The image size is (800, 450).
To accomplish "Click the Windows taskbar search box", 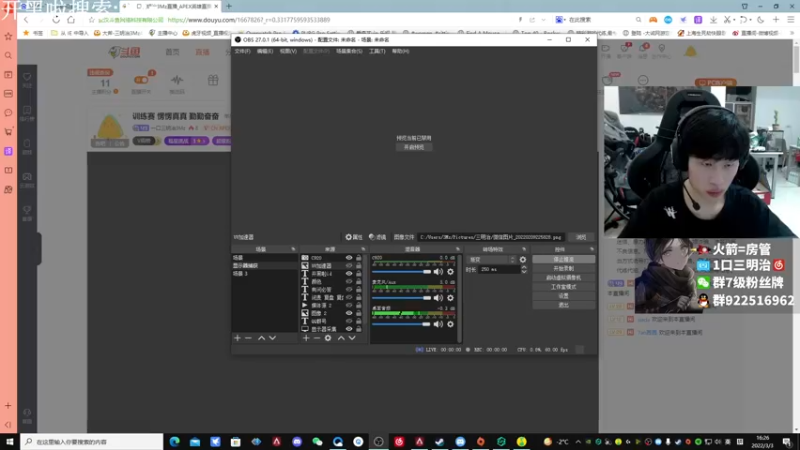I will 92,441.
